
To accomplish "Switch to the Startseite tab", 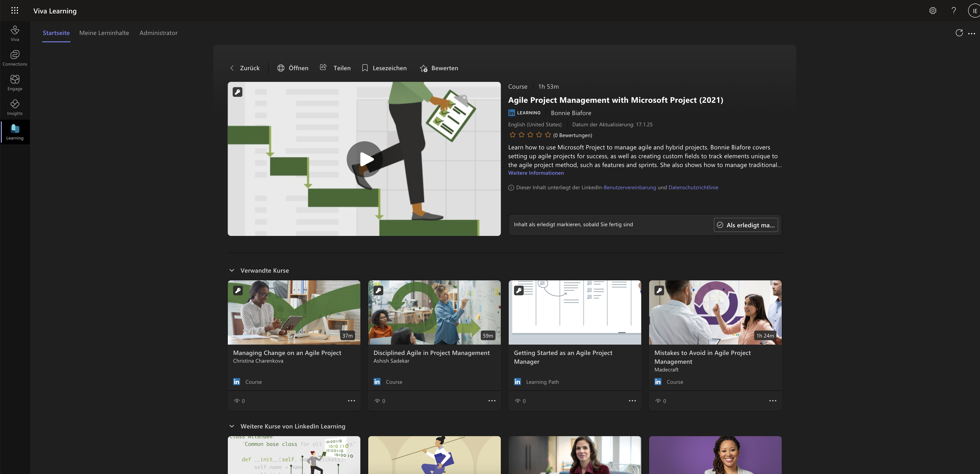I will click(56, 33).
